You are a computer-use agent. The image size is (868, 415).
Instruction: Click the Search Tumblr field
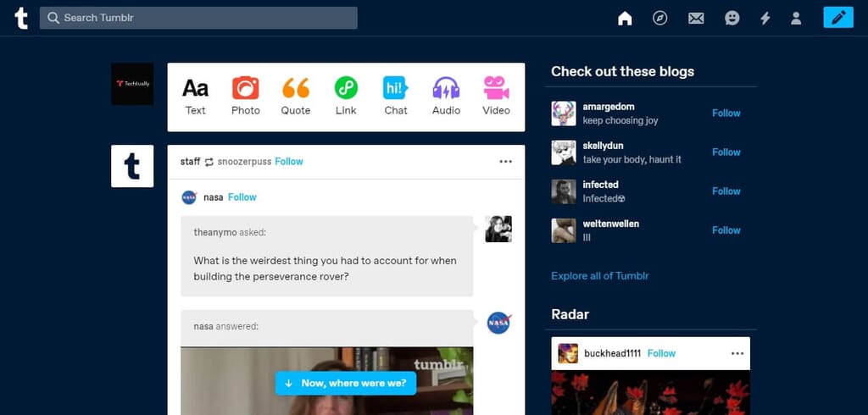(x=198, y=18)
